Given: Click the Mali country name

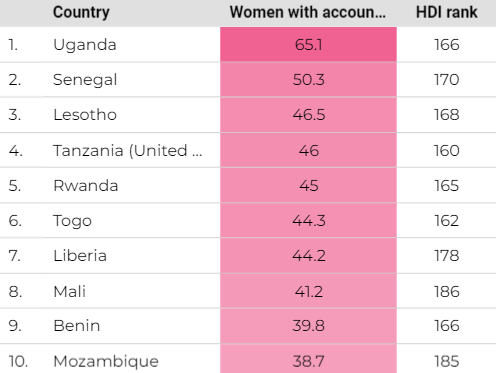Looking at the screenshot, I should pos(70,291).
